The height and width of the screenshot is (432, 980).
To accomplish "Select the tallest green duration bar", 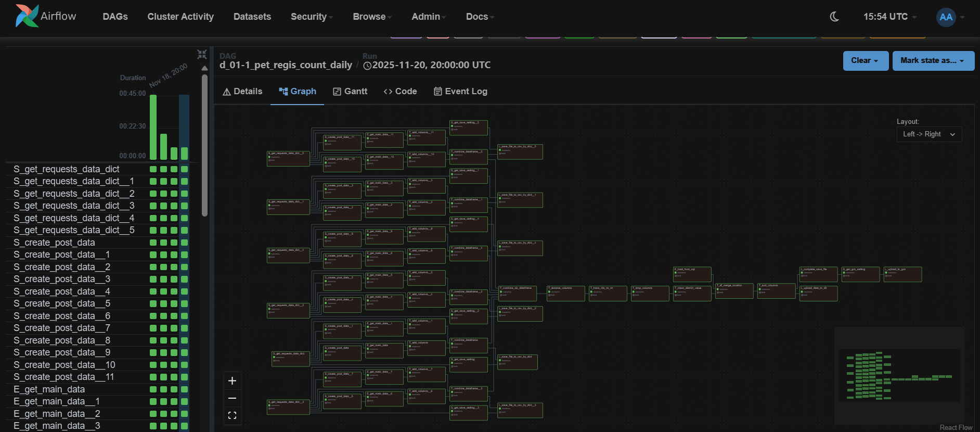I will click(153, 127).
